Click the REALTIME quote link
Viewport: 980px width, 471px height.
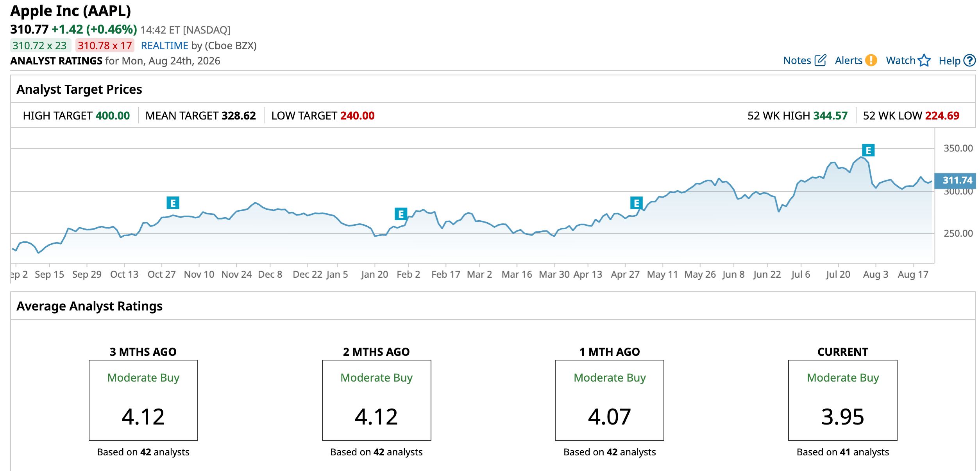pos(165,46)
